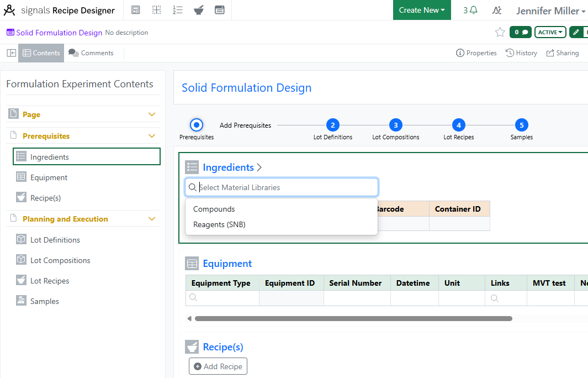Screen dimensions: 588x378
Task: Go to step 2 Lot Definitions
Action: click(x=332, y=125)
